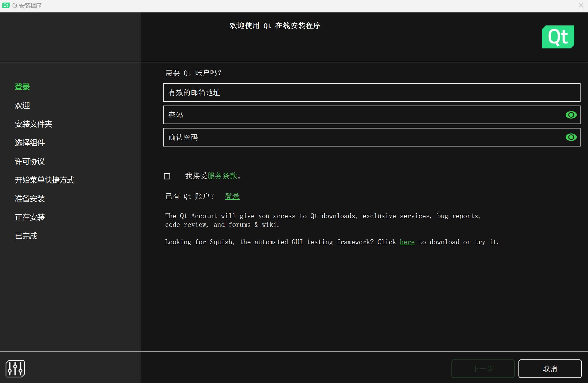
Task: Check the 我接受服务条款 checkbox
Action: (167, 176)
